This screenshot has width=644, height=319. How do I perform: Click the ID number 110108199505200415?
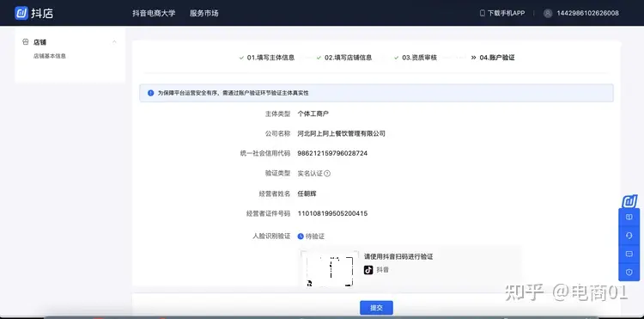(332, 213)
